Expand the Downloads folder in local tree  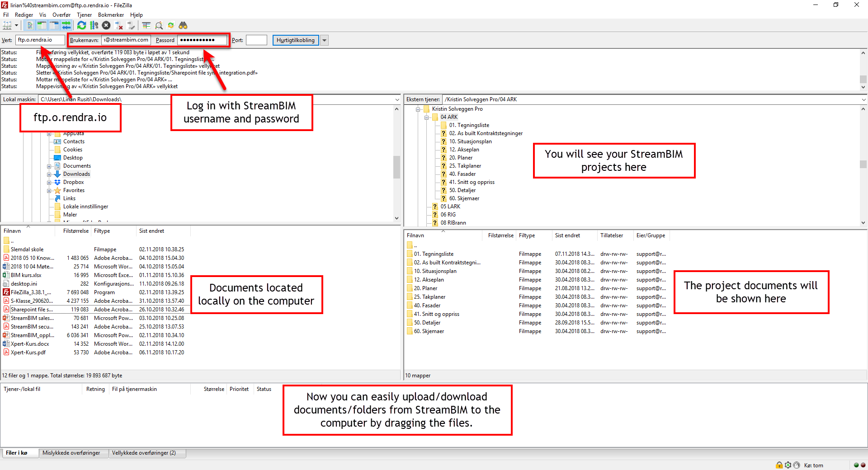[x=49, y=174]
